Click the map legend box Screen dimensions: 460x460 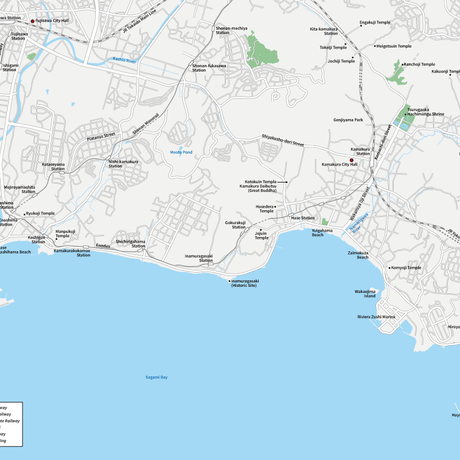click(11, 424)
